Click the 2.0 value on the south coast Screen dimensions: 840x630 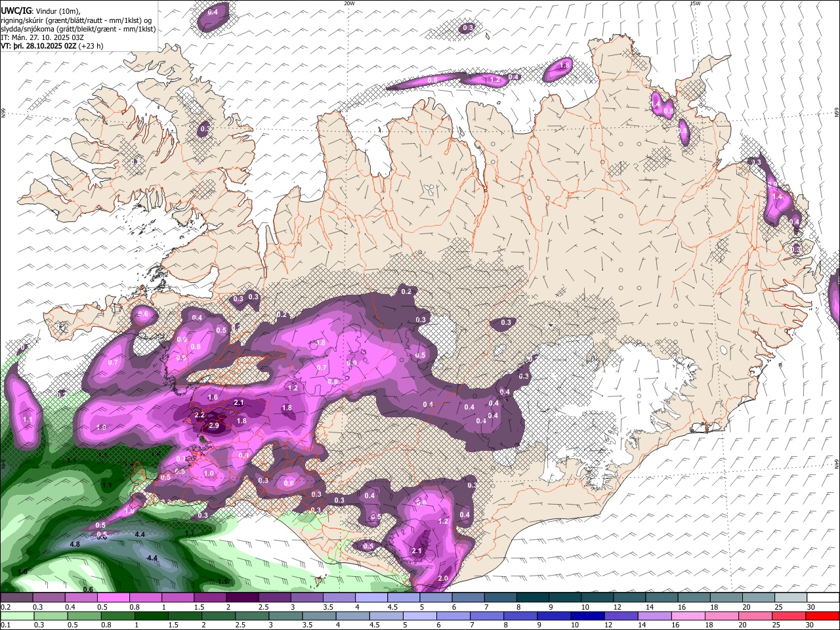(x=443, y=578)
